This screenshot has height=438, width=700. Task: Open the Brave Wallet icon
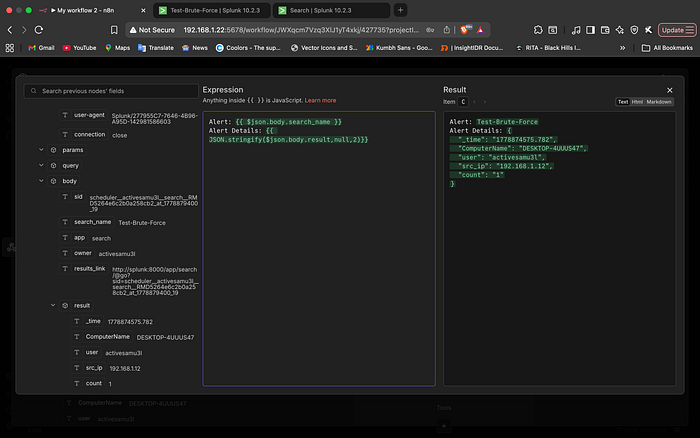click(605, 30)
